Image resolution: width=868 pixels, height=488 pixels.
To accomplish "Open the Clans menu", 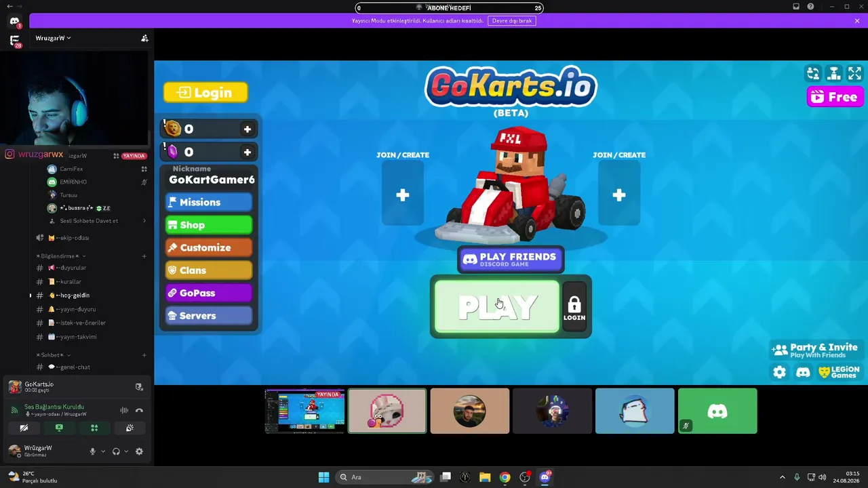I will pos(209,270).
